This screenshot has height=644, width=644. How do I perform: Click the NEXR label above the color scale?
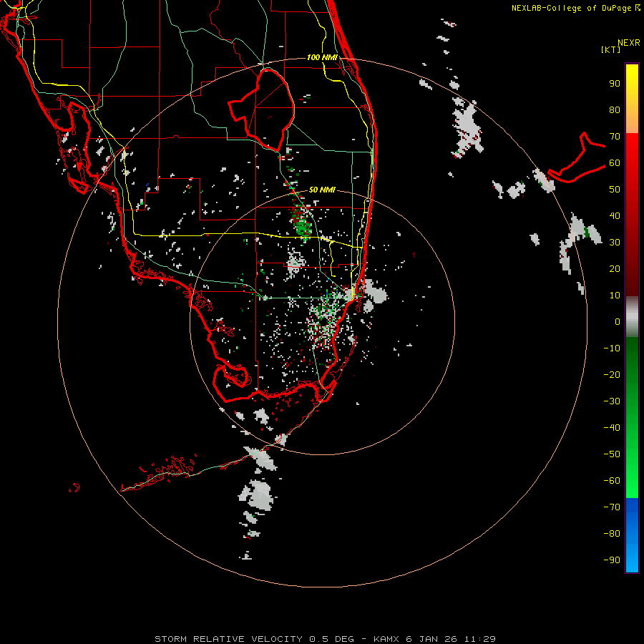(628, 43)
